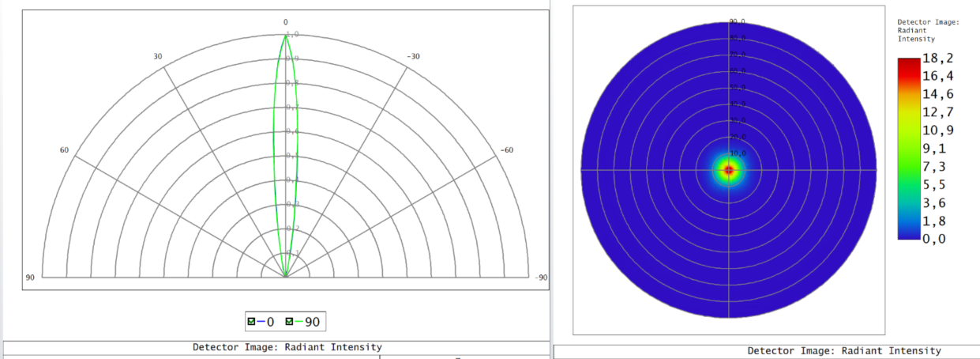
Task: Click the 9,1 value on the color scale
Action: 934,148
